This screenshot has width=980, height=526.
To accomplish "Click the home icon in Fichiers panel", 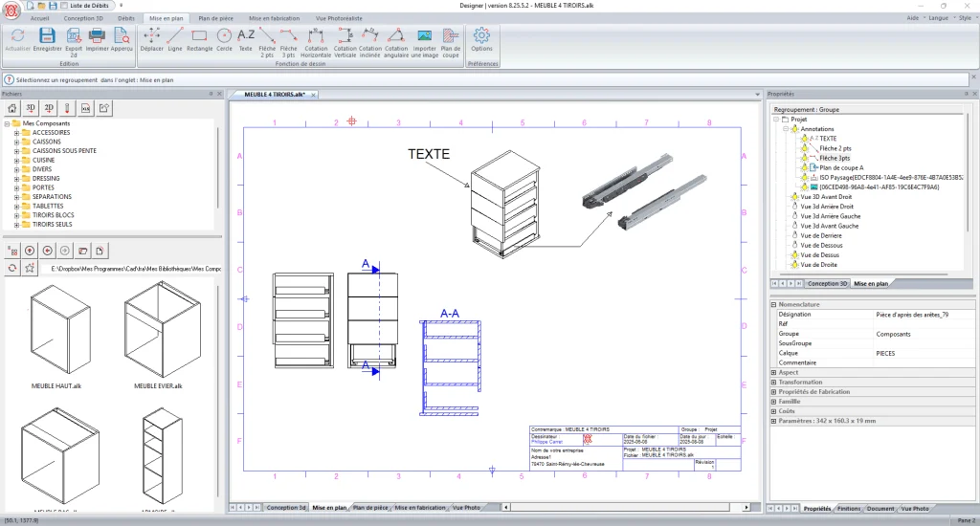I will pos(11,108).
